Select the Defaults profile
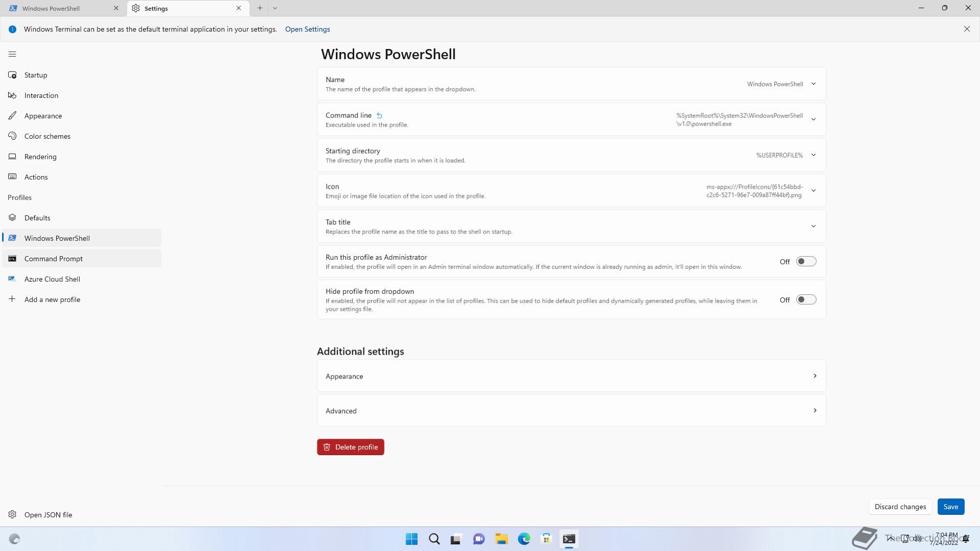980x551 pixels. 82,218
